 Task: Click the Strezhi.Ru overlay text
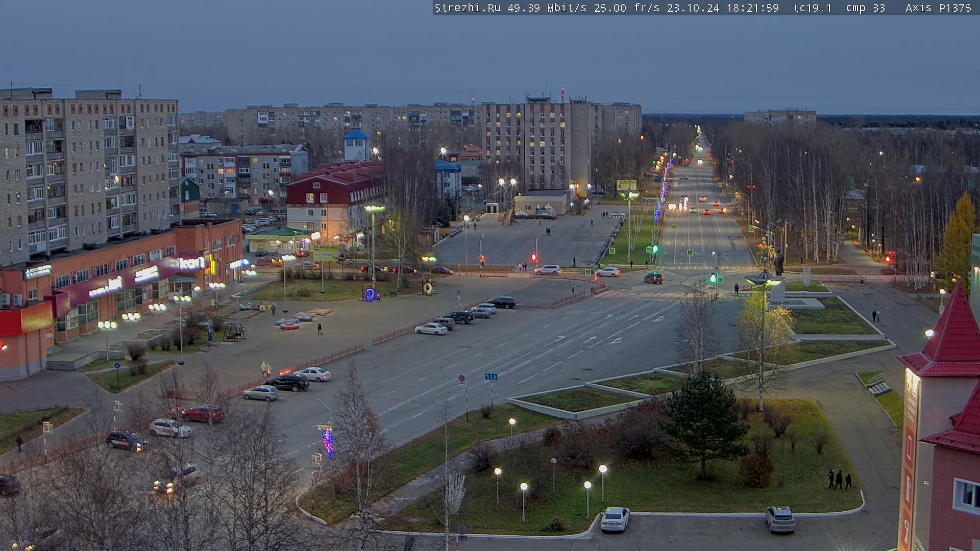click(467, 8)
